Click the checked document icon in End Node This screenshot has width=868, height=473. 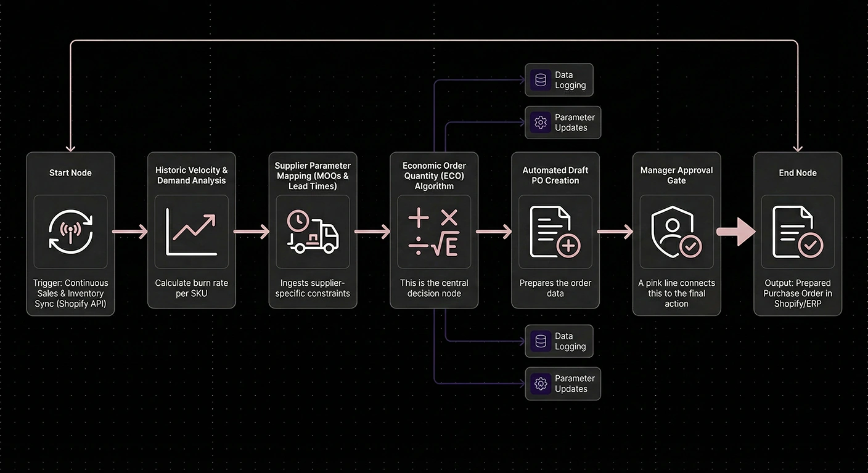[798, 232]
